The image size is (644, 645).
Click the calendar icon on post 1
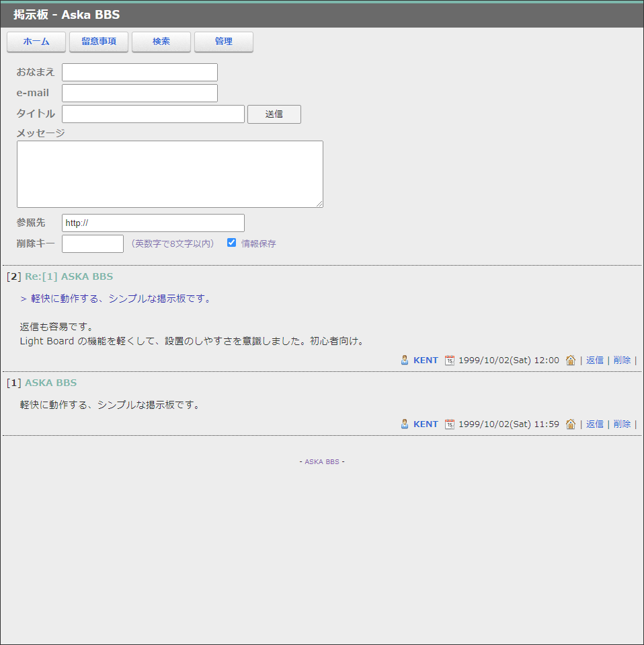click(x=450, y=424)
